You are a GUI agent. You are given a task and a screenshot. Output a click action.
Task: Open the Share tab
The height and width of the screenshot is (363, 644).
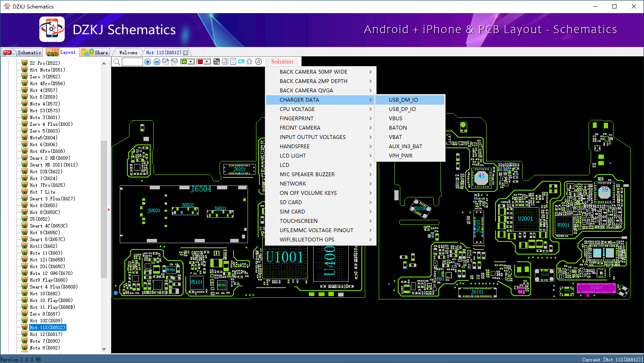pyautogui.click(x=95, y=53)
